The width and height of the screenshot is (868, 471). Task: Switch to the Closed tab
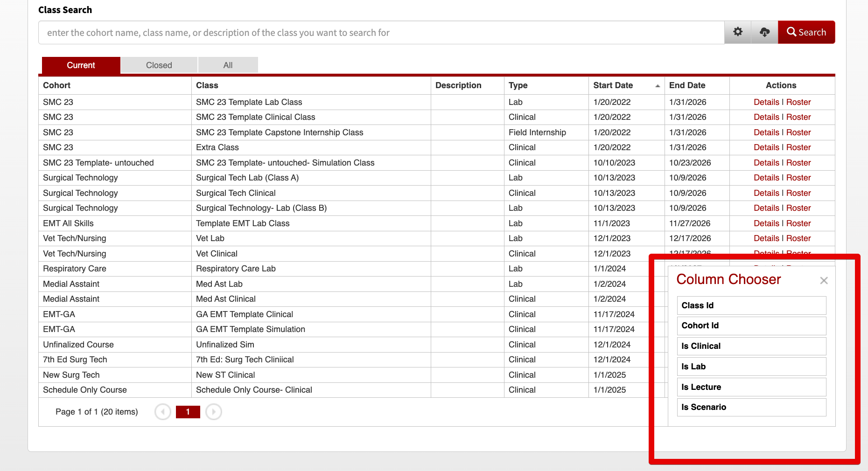(159, 65)
